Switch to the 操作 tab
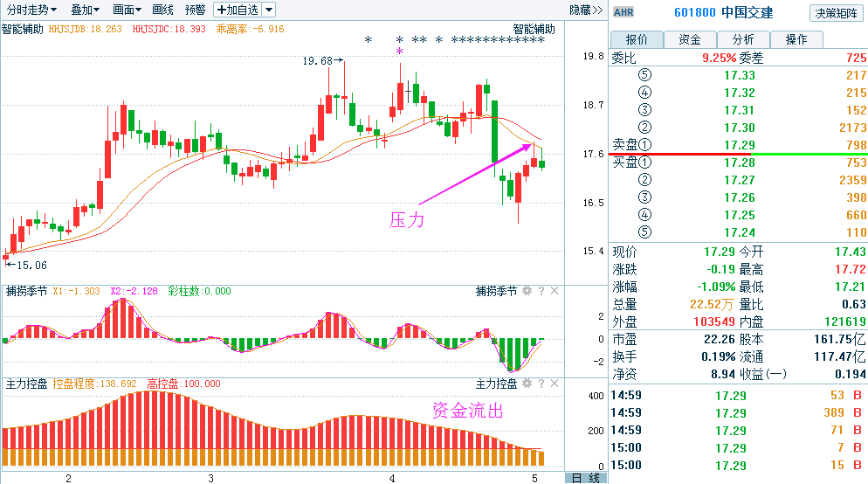The width and height of the screenshot is (868, 484). [x=796, y=39]
